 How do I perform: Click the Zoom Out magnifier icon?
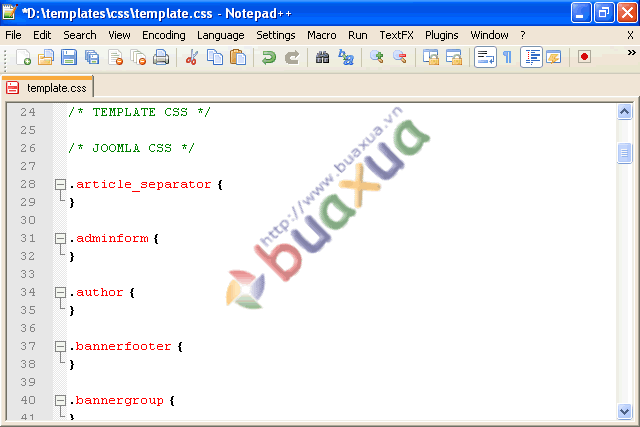pyautogui.click(x=400, y=57)
